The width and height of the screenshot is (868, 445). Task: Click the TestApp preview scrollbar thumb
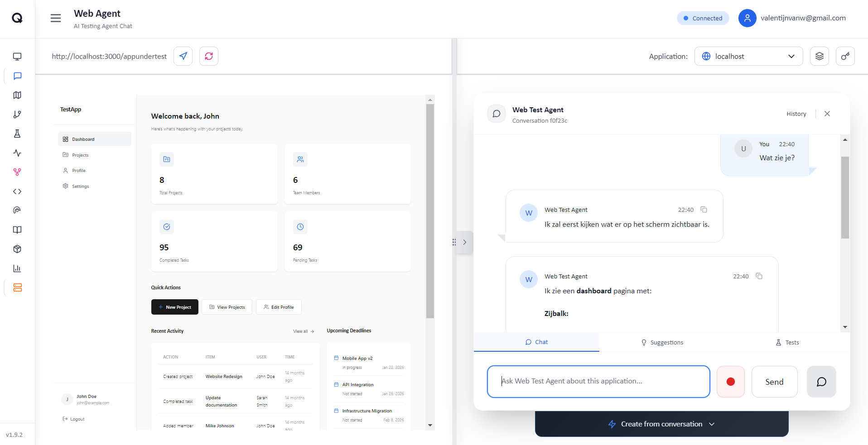pyautogui.click(x=430, y=211)
